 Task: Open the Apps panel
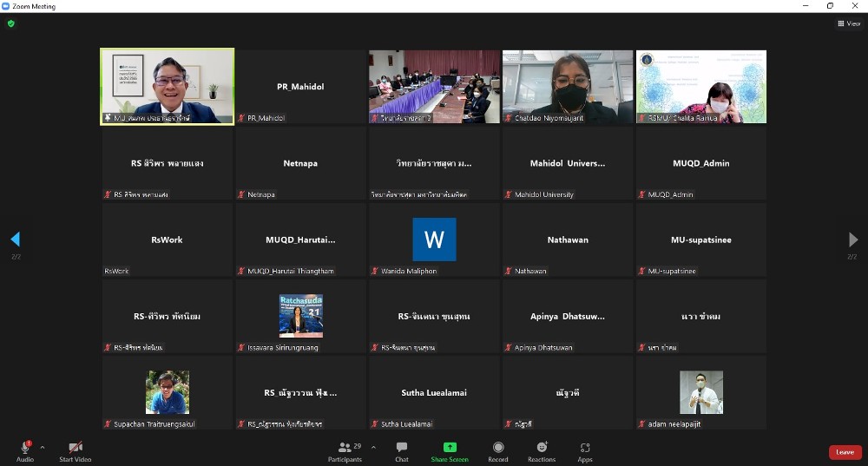pos(585,450)
